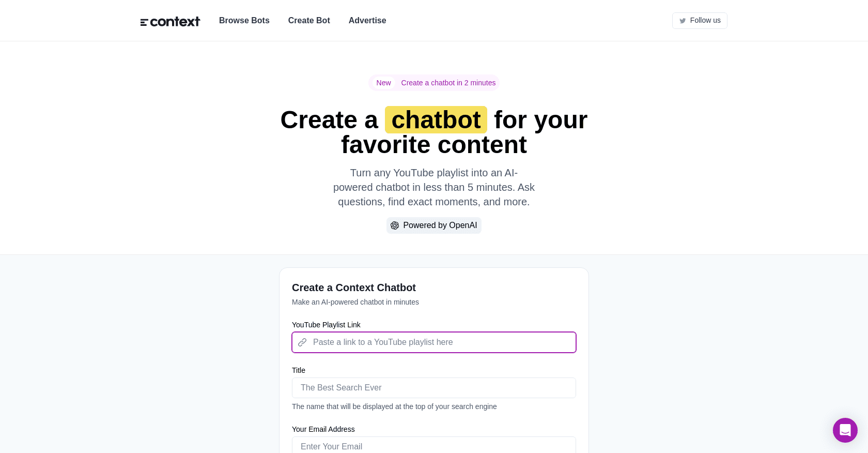Click the Create a Context Chatbot heading
The height and width of the screenshot is (453, 868).
[x=354, y=288]
